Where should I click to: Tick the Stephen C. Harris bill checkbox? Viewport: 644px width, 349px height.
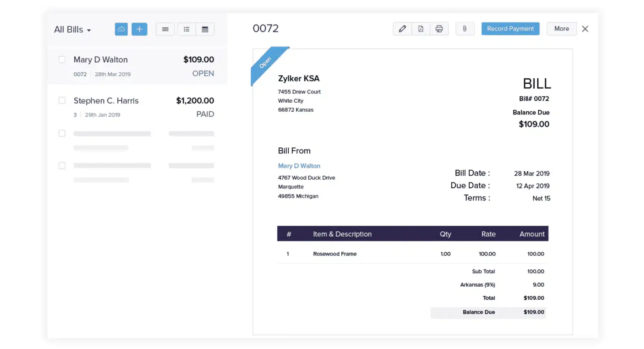[x=62, y=100]
